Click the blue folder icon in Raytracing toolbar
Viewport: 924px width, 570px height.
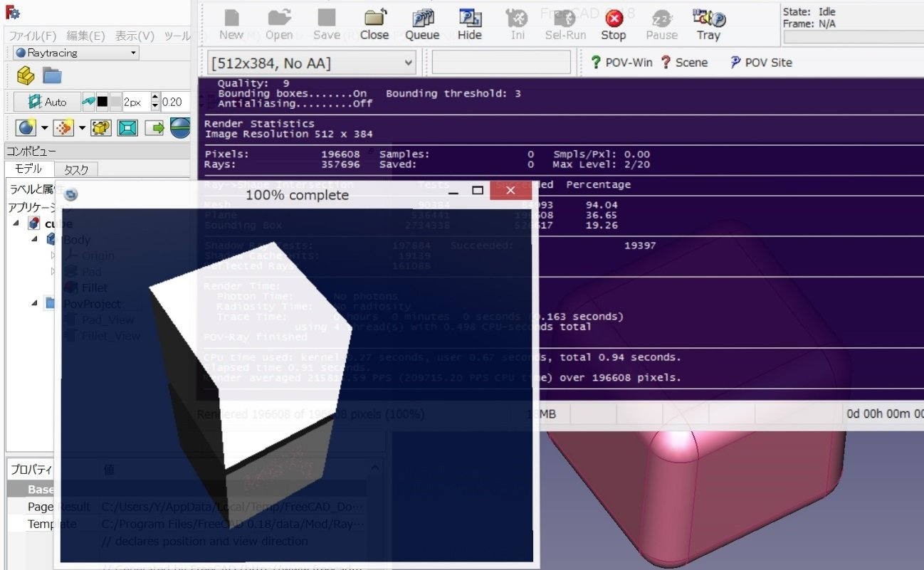pyautogui.click(x=52, y=75)
